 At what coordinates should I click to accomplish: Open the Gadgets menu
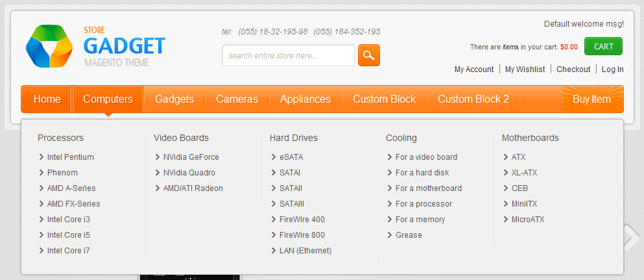pyautogui.click(x=174, y=99)
